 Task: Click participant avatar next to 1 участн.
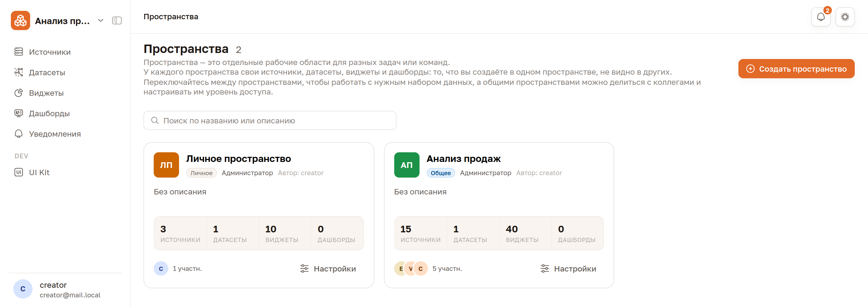pos(161,268)
